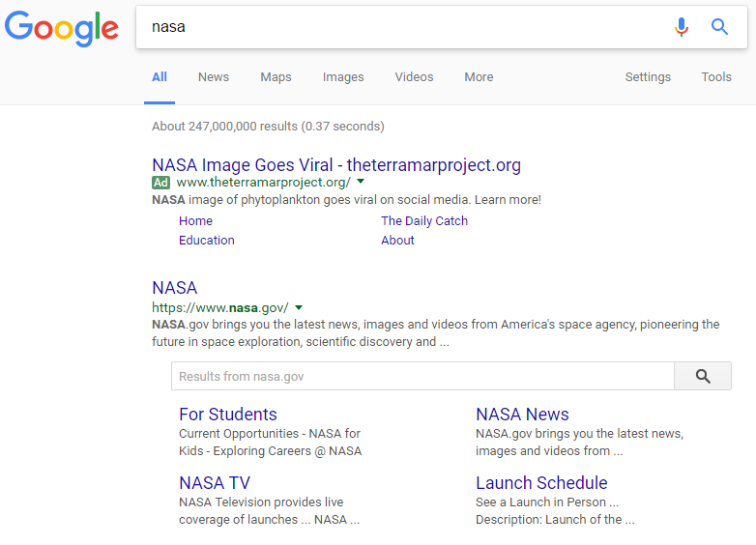Image resolution: width=756 pixels, height=545 pixels.
Task: Expand the dropdown arrow beside theterramarproject.org URL
Action: 361,182
